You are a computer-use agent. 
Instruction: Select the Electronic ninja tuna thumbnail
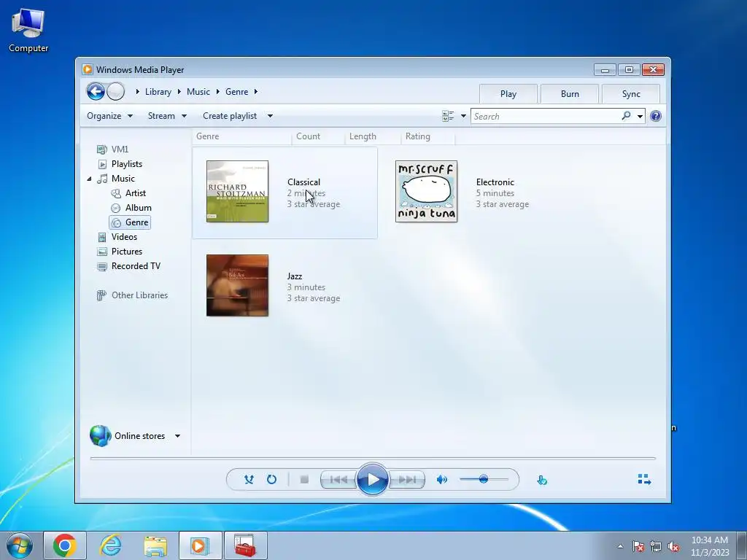click(x=426, y=192)
